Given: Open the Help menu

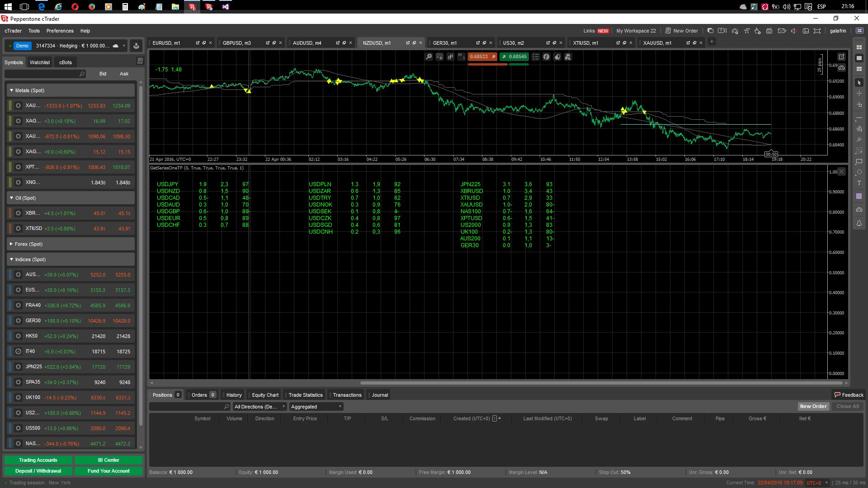Looking at the screenshot, I should pos(85,31).
